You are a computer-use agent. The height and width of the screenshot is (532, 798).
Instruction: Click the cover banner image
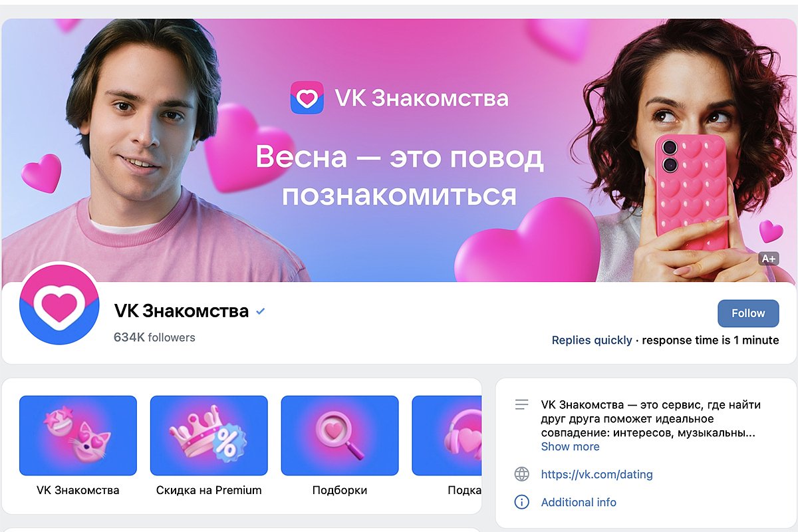click(399, 150)
